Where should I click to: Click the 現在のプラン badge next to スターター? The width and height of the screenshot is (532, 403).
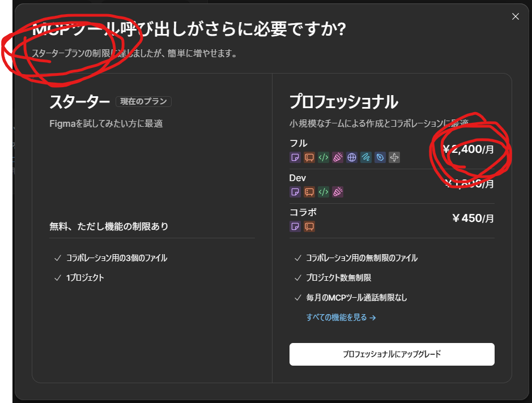click(x=143, y=101)
